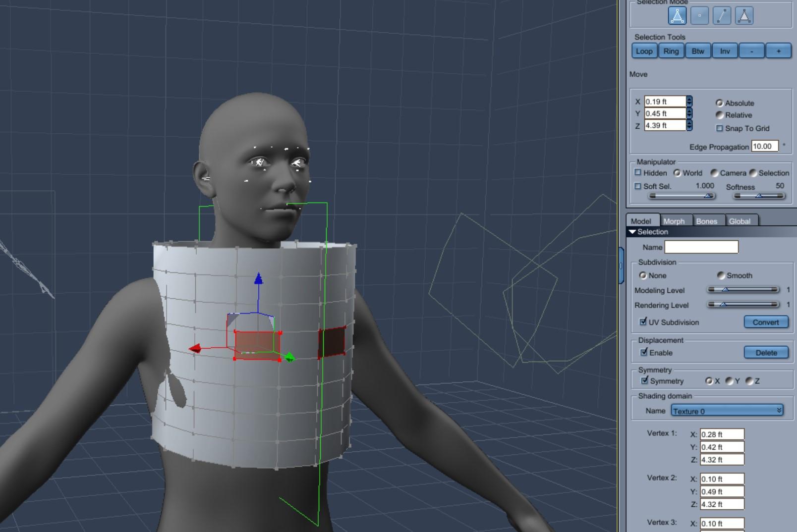797x532 pixels.
Task: Click the Vertex 1 Y field
Action: (722, 447)
